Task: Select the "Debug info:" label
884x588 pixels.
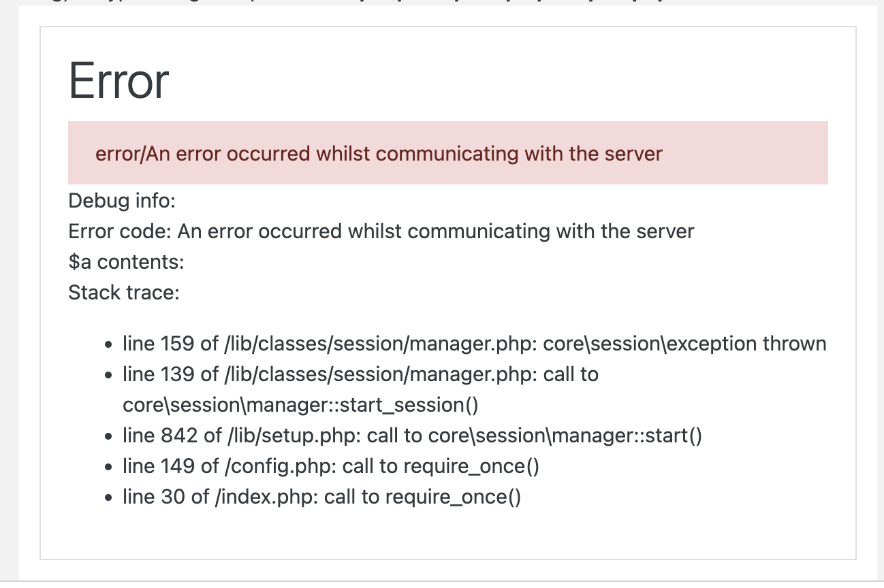Action: (x=123, y=201)
